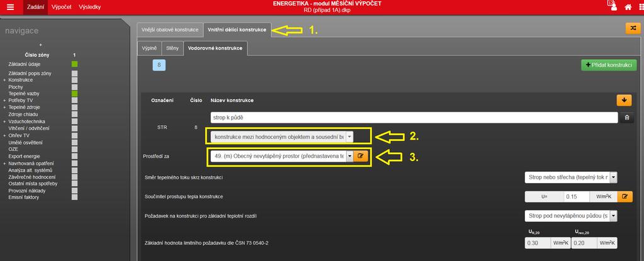The height and width of the screenshot is (261, 644).
Task: Switch to Zadání menu
Action: 35,7
